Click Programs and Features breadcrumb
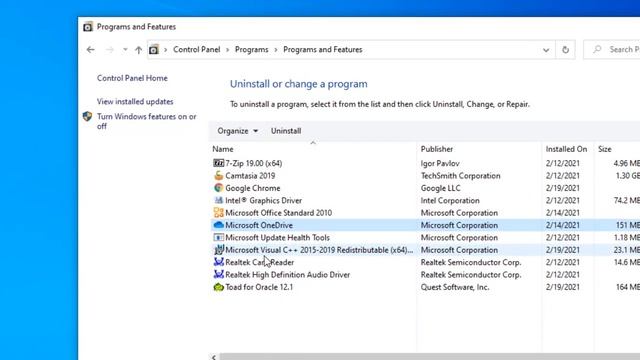This screenshot has width=640, height=360. [323, 50]
